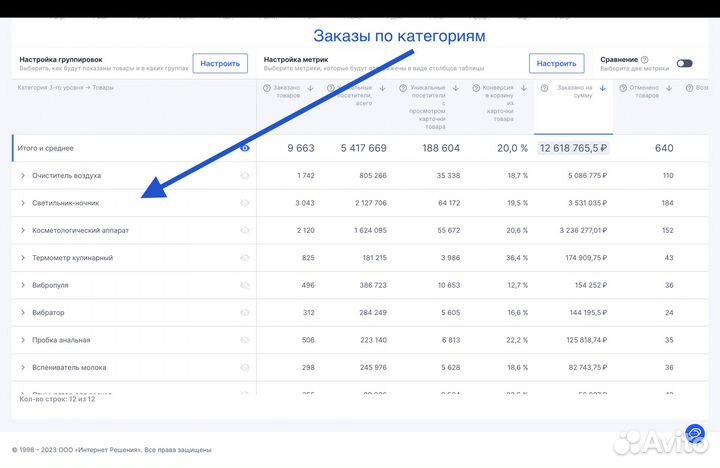The width and height of the screenshot is (720, 468).
Task: Click the Пробка анальная row name
Action: pyautogui.click(x=61, y=340)
